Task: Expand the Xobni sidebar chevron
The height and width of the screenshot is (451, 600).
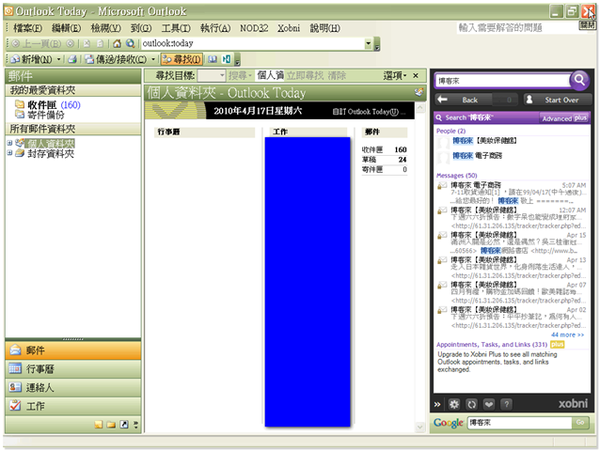Action: tap(437, 404)
